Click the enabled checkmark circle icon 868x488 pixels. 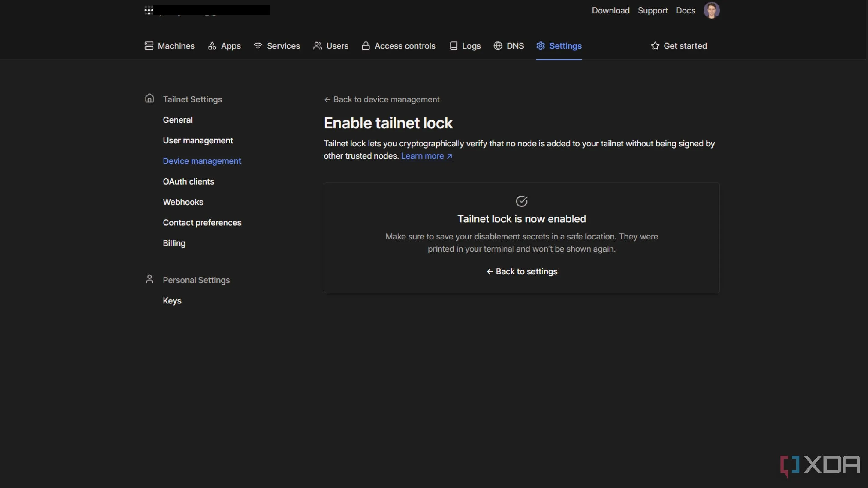(x=522, y=201)
